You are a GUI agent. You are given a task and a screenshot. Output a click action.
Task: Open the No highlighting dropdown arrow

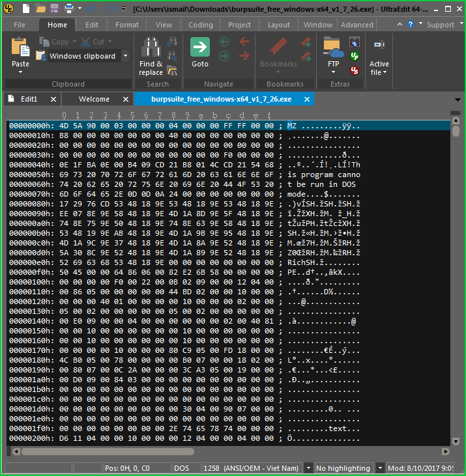(x=380, y=468)
